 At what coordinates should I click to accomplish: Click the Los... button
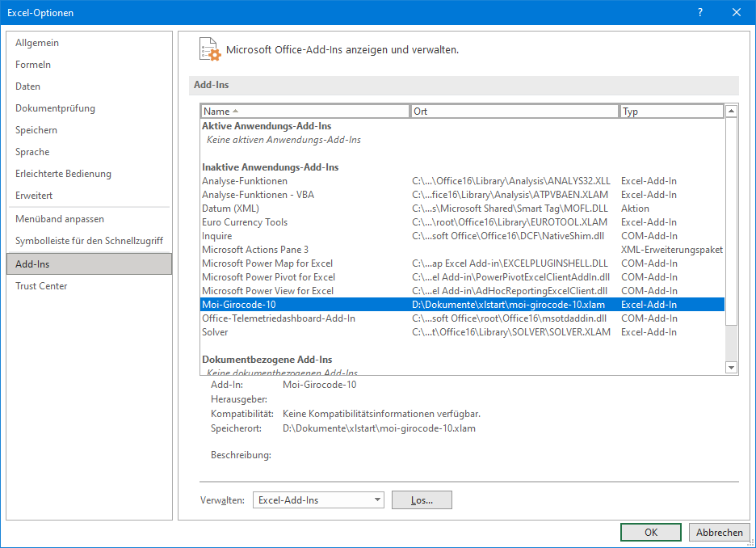click(x=422, y=500)
